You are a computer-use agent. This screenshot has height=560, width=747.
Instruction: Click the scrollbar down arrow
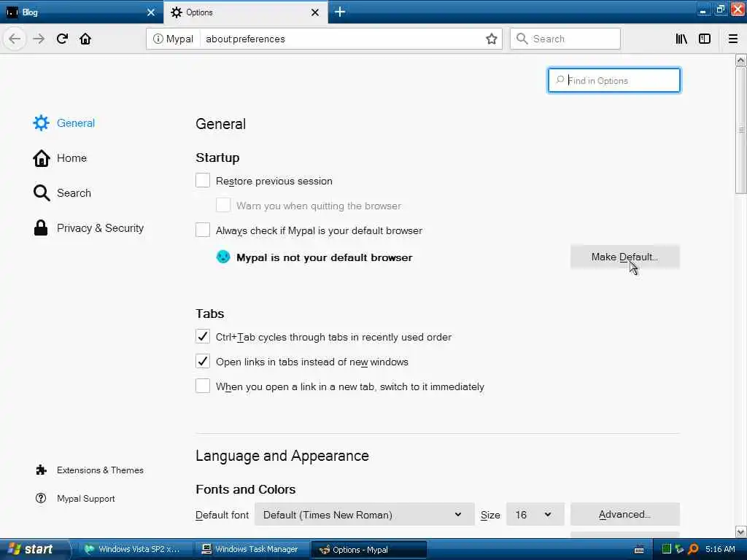coord(740,532)
